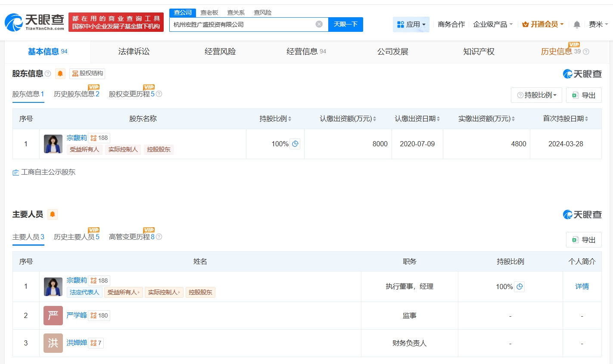Switch to 查老板 search tab

[209, 12]
